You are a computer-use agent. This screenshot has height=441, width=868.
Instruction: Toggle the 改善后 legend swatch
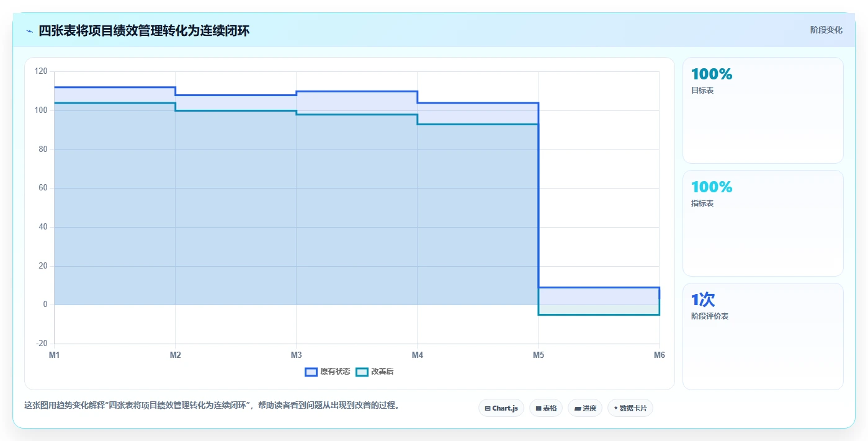click(x=362, y=372)
